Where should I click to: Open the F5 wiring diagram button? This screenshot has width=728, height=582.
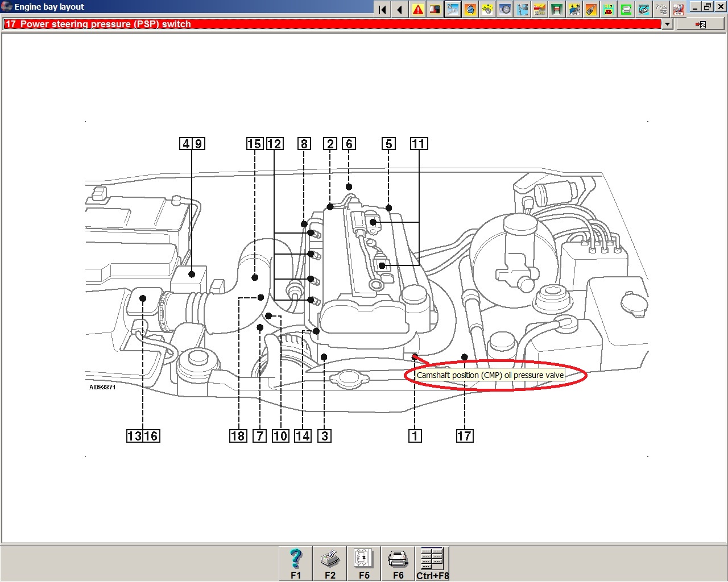coord(364,563)
